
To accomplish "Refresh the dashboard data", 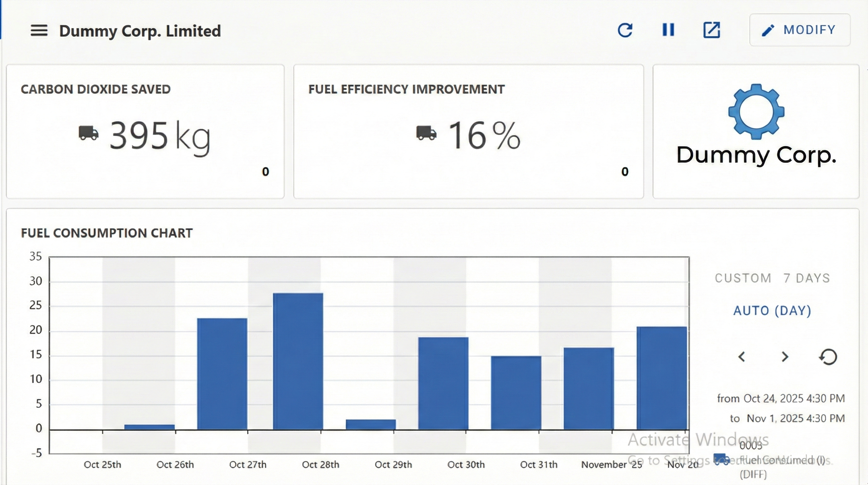I will (x=625, y=30).
